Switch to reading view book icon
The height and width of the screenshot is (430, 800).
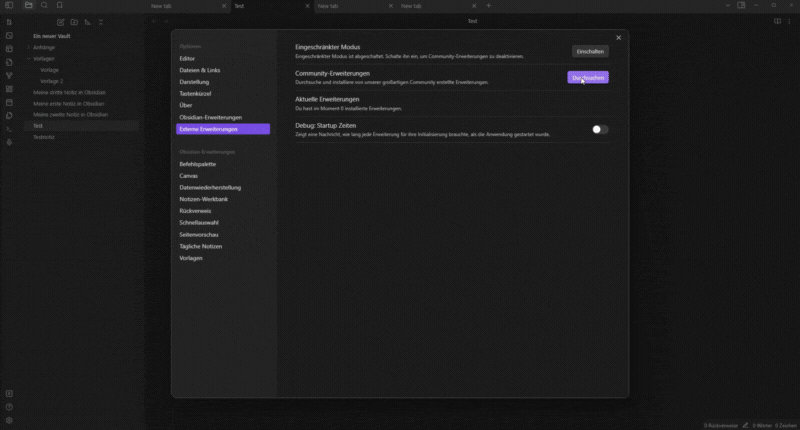(x=777, y=21)
